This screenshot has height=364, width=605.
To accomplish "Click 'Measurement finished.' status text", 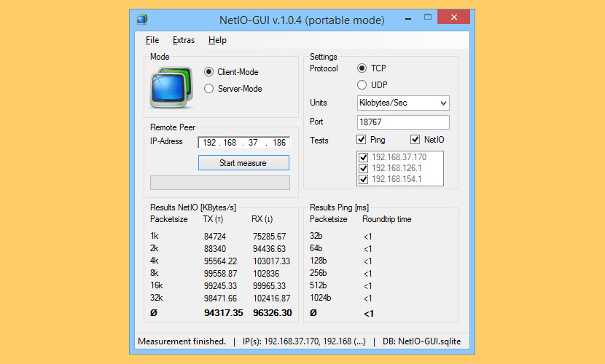I will 181,341.
